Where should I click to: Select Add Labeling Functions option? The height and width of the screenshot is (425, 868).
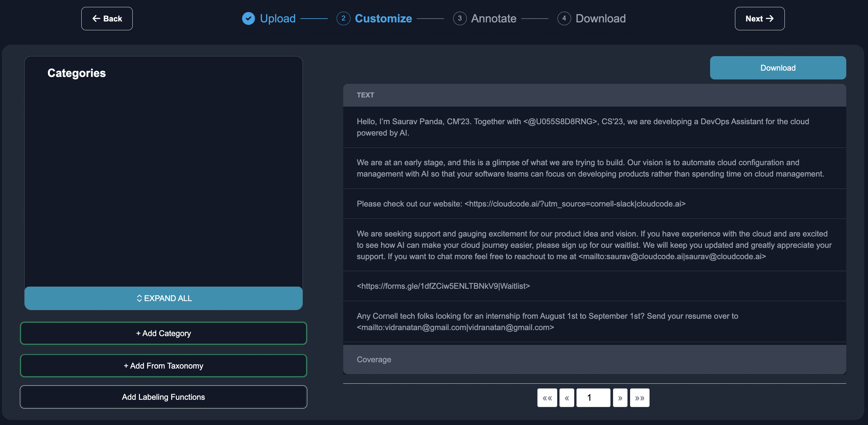(x=163, y=397)
